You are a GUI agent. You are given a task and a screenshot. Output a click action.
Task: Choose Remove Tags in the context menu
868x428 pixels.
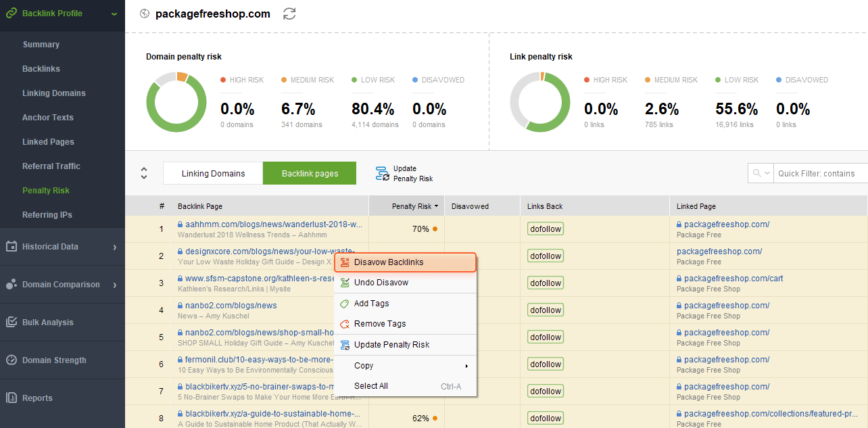click(406, 324)
